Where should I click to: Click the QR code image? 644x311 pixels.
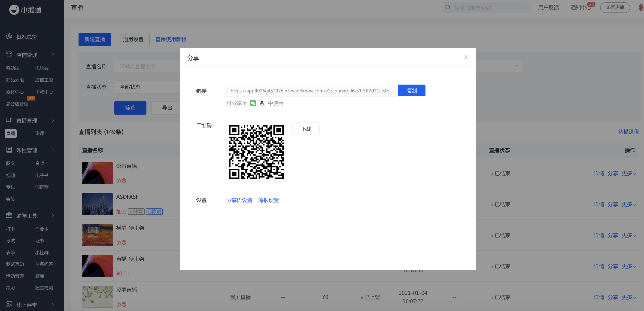click(256, 152)
